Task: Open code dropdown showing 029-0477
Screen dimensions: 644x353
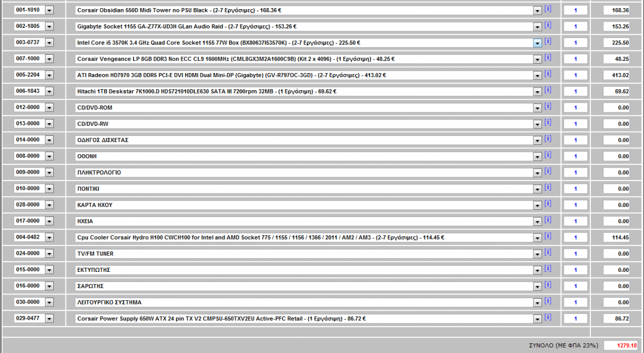Action: click(x=49, y=319)
